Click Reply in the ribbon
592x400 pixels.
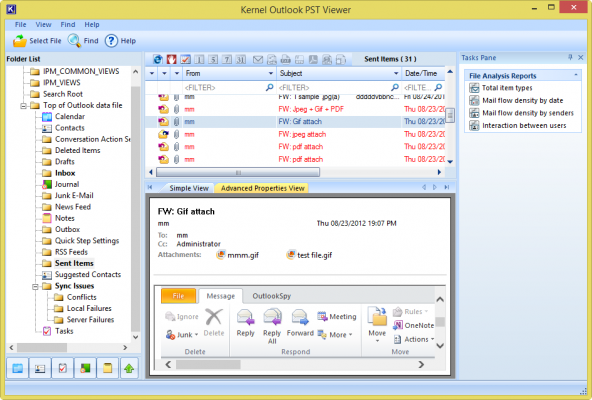click(x=245, y=323)
